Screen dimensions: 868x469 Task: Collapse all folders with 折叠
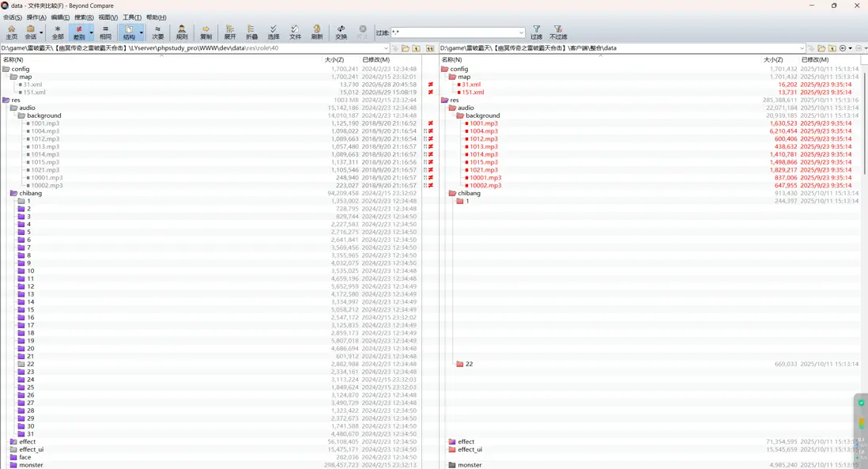pos(251,32)
